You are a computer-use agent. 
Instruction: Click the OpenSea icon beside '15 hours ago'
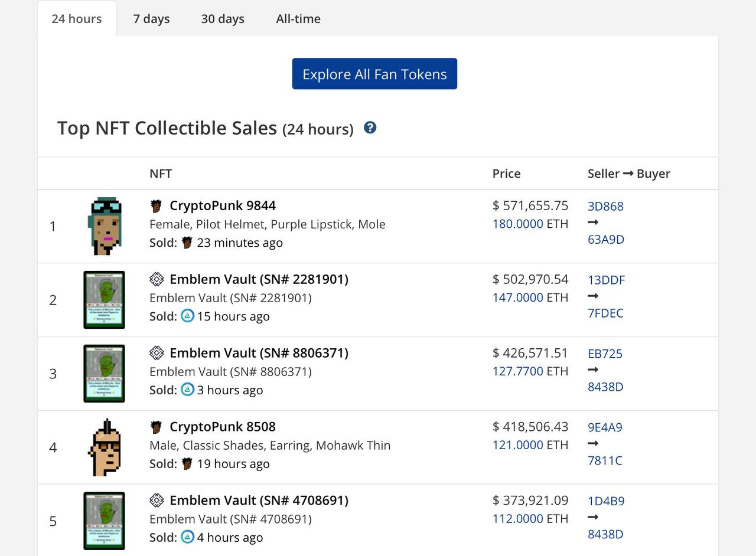click(187, 316)
